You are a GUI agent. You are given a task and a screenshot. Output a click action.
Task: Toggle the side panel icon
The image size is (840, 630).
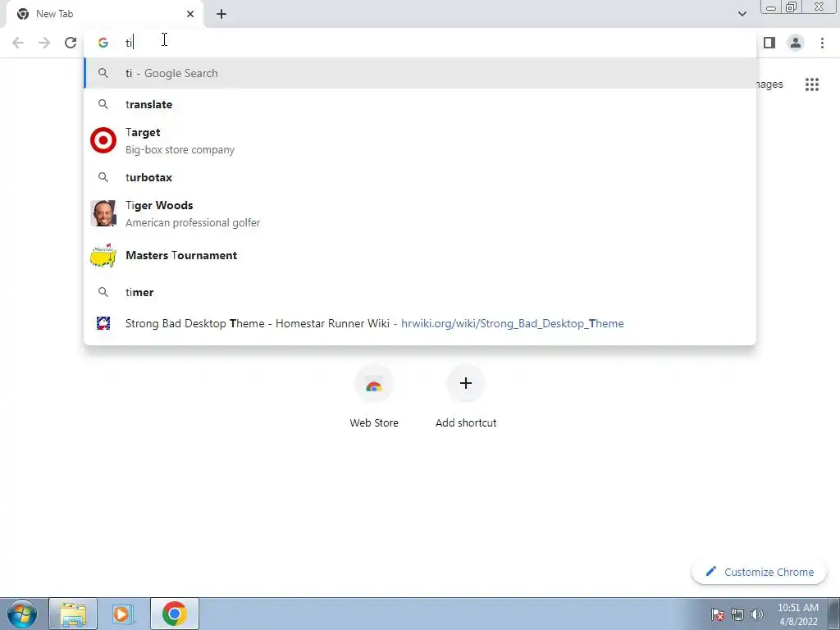coord(769,43)
